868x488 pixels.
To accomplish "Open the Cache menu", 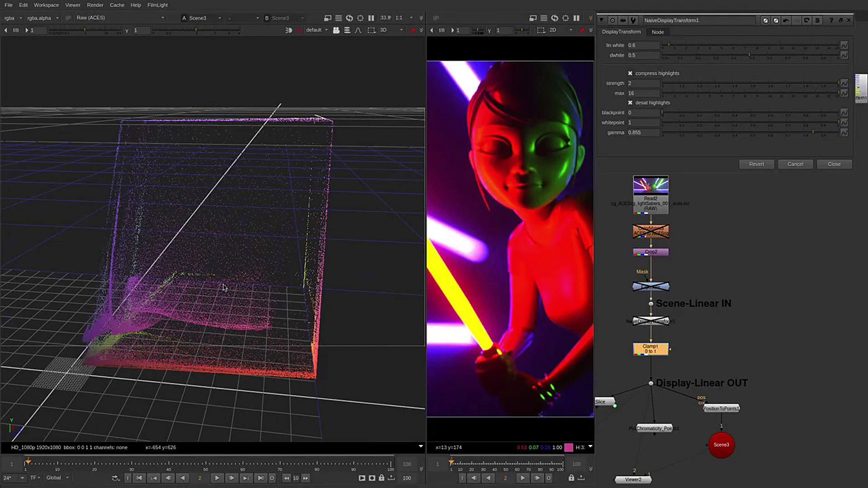I will click(117, 5).
